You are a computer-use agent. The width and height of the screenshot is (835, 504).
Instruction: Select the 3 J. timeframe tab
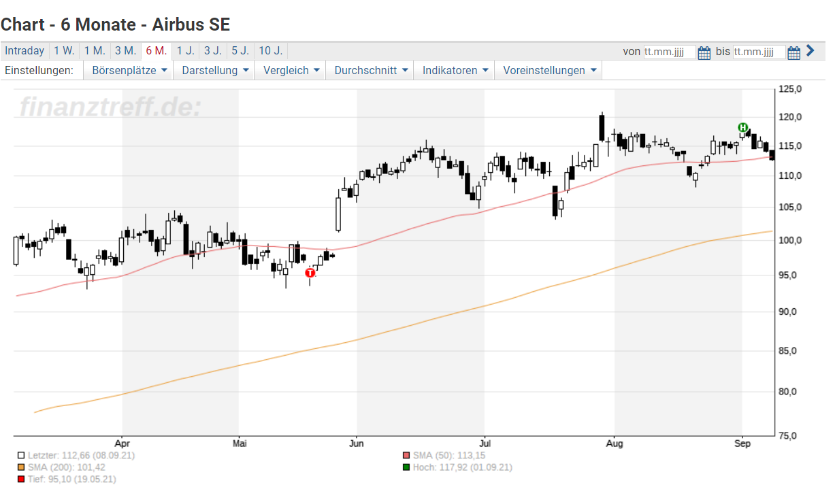[x=212, y=50]
